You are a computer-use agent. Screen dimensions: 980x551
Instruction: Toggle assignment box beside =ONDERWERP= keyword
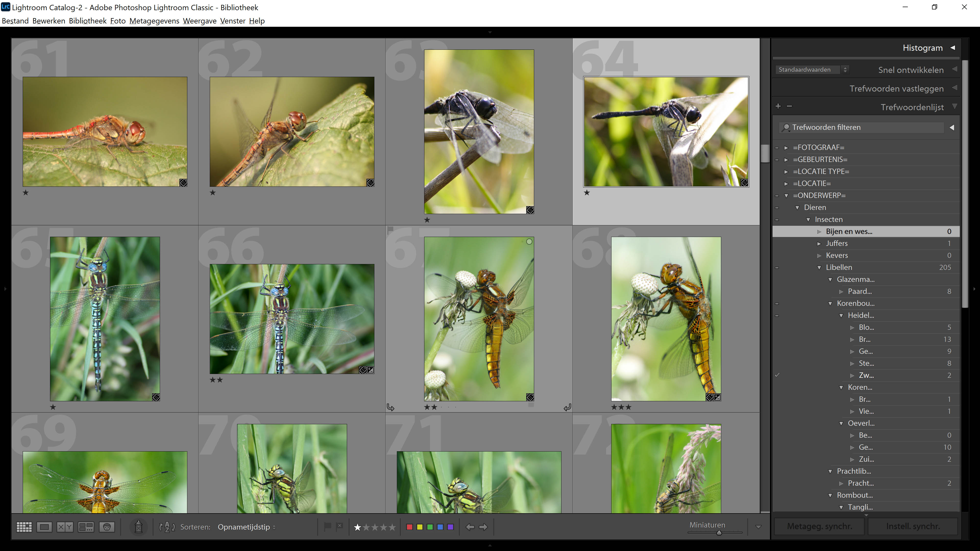[777, 196]
